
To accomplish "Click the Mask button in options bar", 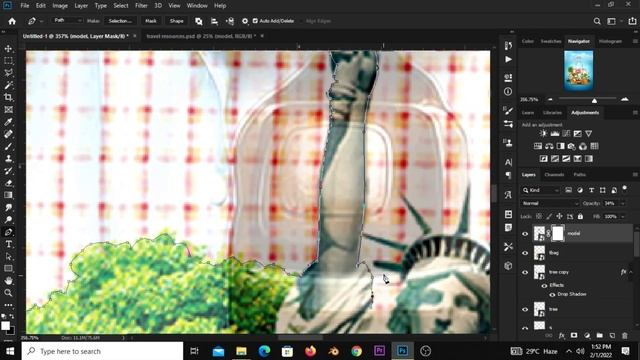I will click(x=151, y=21).
